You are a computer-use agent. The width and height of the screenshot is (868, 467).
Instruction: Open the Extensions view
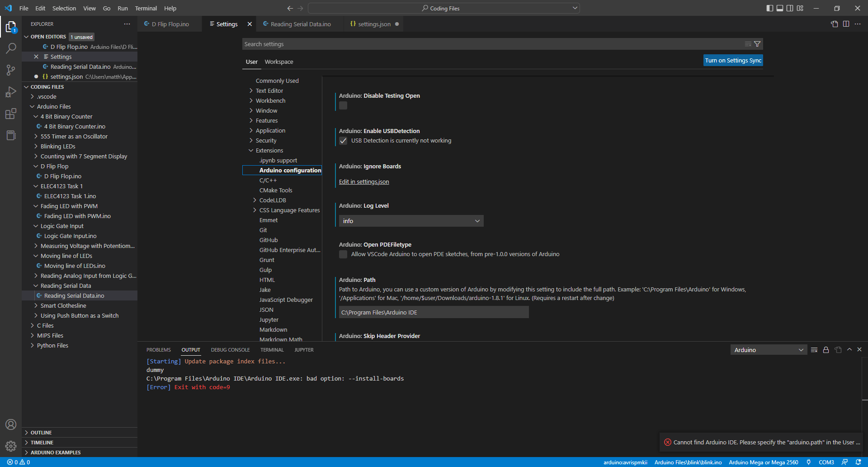click(11, 114)
